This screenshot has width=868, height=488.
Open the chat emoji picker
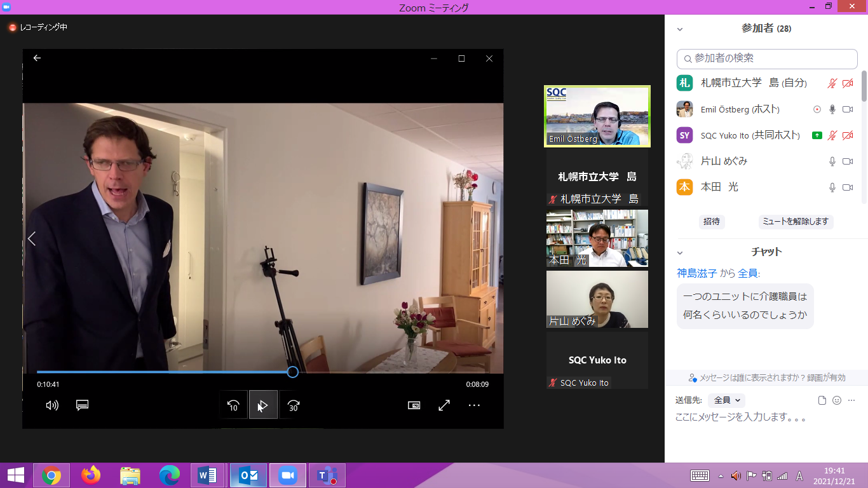(x=837, y=400)
